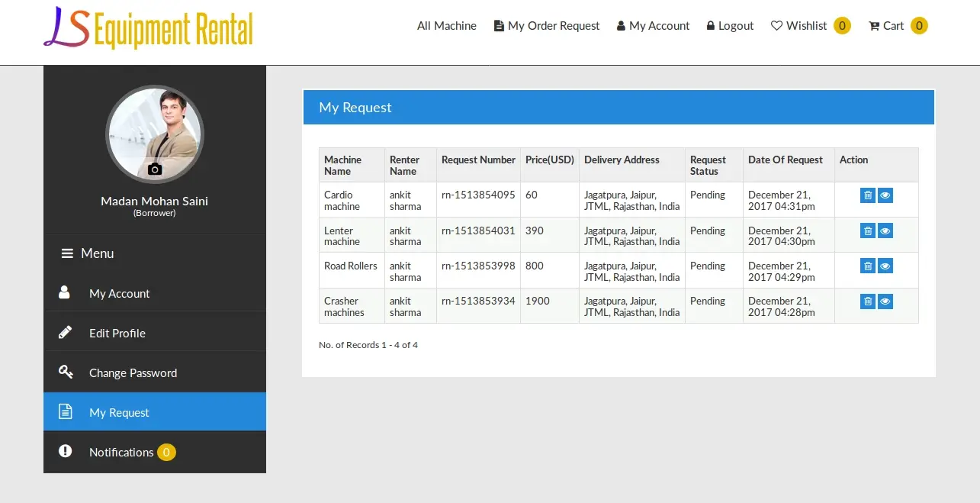View the Crasher machines request details
The width and height of the screenshot is (980, 503).
tap(885, 301)
